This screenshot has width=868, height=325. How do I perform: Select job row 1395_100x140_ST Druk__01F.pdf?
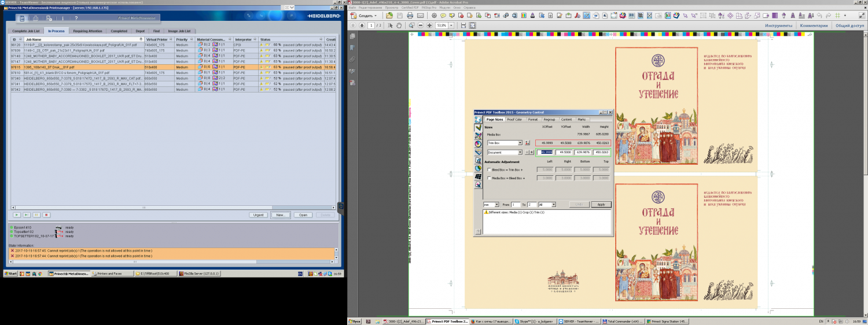point(173,67)
